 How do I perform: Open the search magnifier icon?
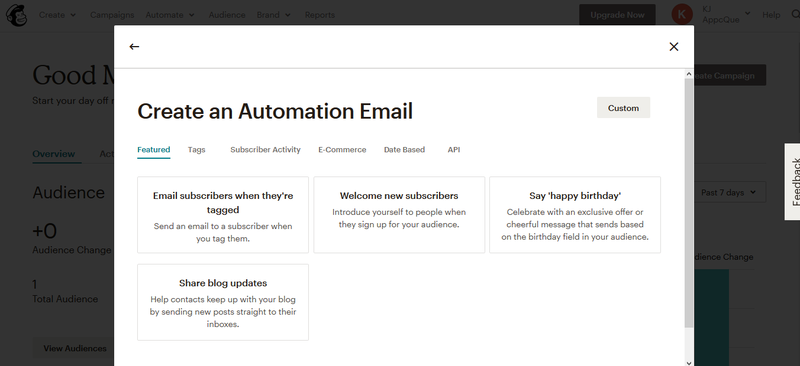pos(795,15)
